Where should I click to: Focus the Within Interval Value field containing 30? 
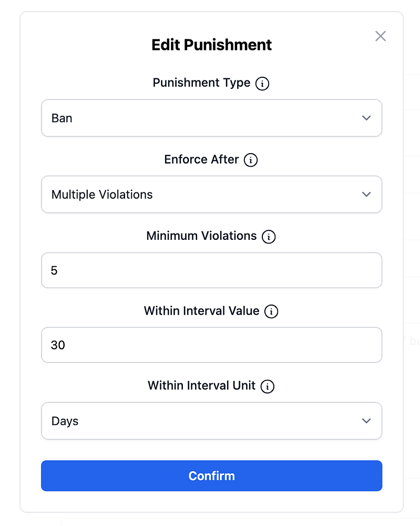pyautogui.click(x=211, y=345)
